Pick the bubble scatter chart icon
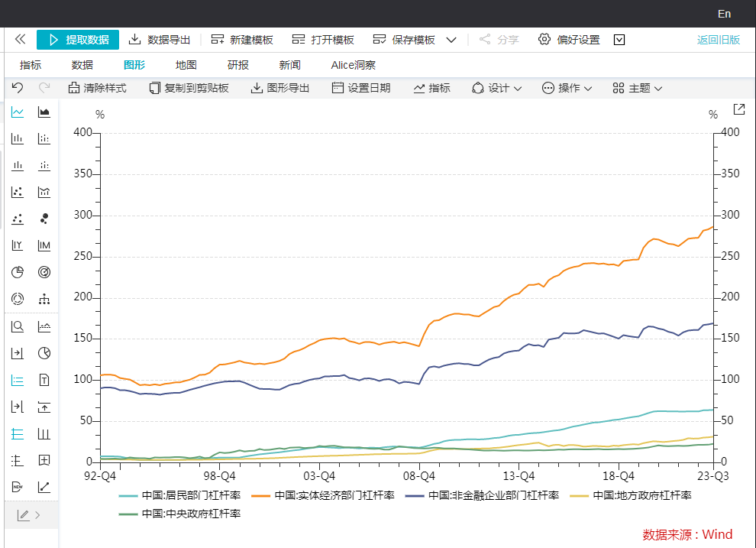Image resolution: width=756 pixels, height=548 pixels. click(x=44, y=219)
